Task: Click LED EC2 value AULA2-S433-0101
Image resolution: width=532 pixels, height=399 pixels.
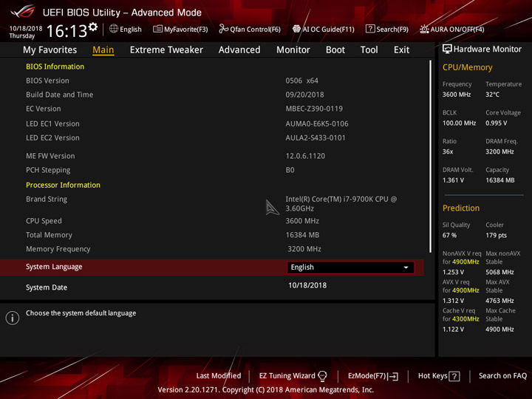Action: pyautogui.click(x=316, y=137)
